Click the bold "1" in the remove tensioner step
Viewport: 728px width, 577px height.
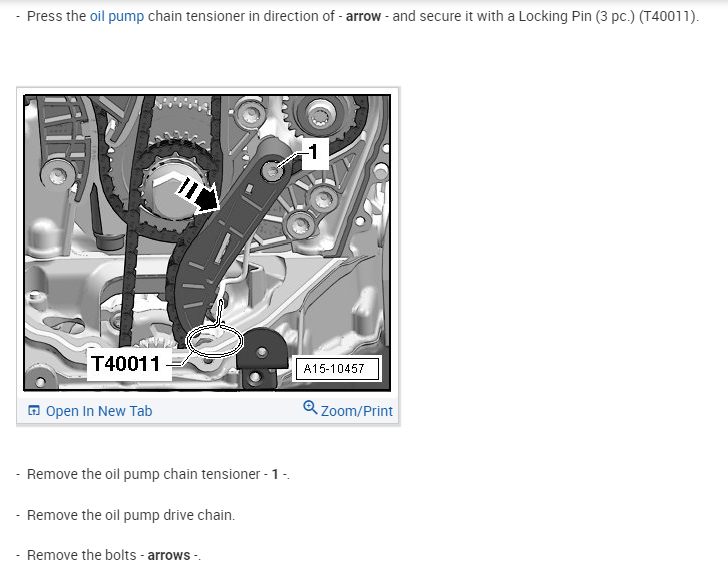click(275, 474)
